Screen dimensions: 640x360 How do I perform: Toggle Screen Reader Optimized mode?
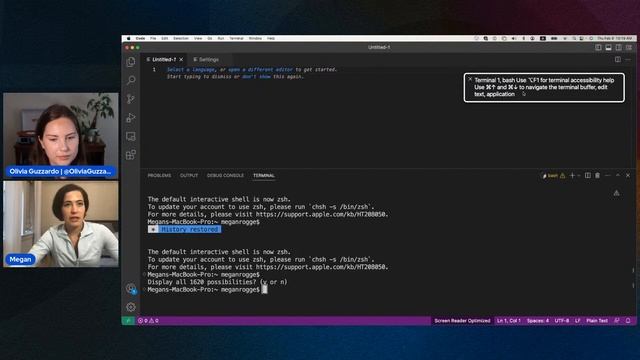tap(462, 321)
